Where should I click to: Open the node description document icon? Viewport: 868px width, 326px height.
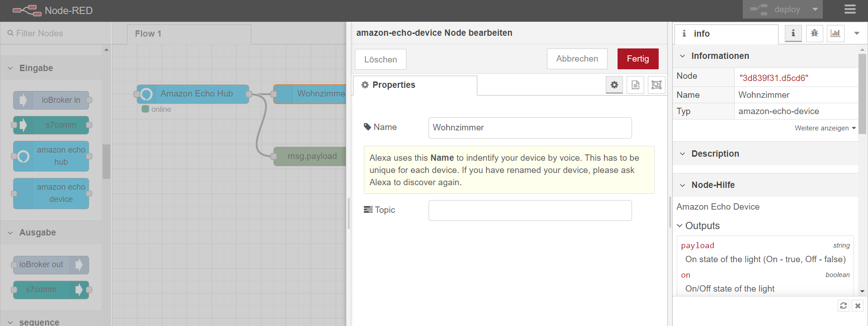[635, 85]
